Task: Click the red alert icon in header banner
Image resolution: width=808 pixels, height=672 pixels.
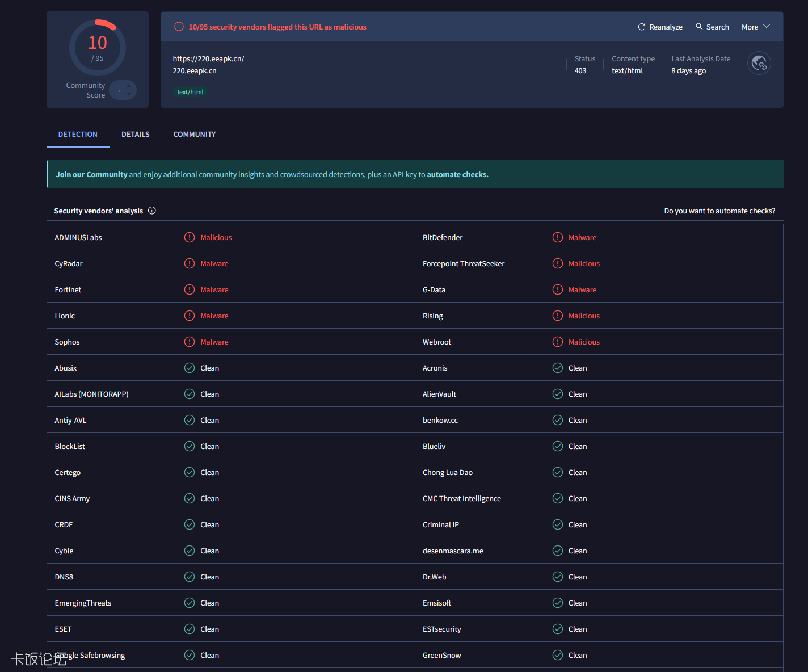Action: click(x=179, y=27)
